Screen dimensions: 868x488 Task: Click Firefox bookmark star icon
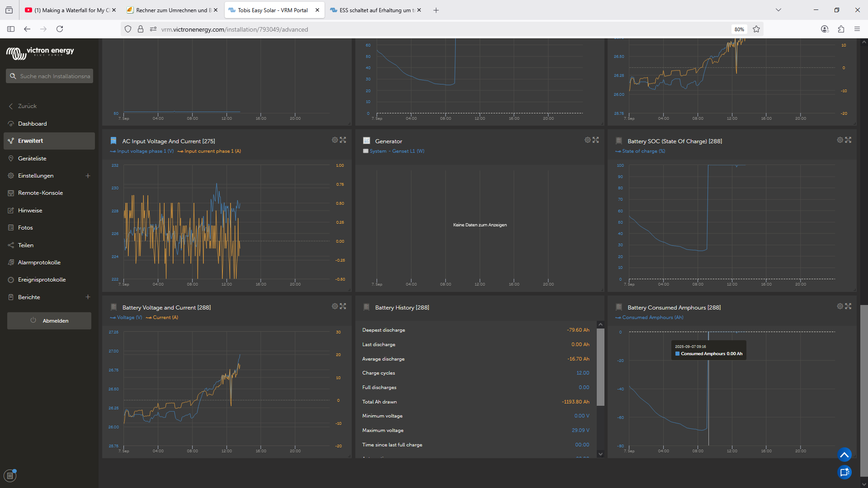tap(756, 29)
